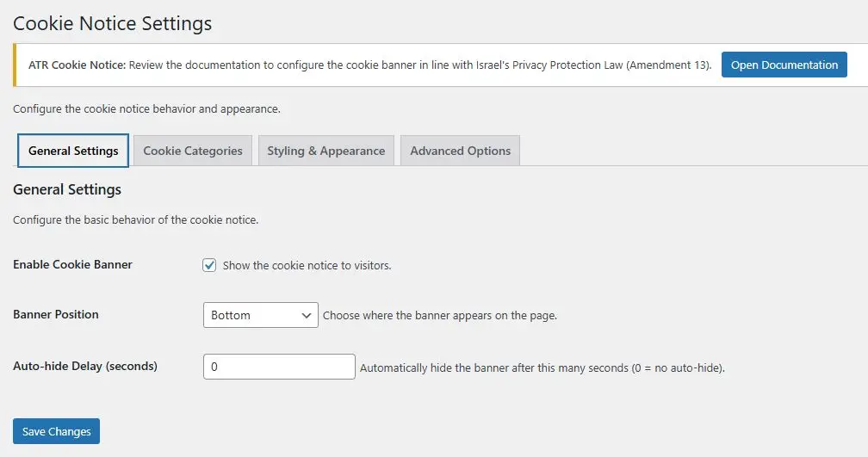Viewport: 868px width, 457px height.
Task: Focus the Auto-hide Delay seconds field
Action: [x=279, y=367]
